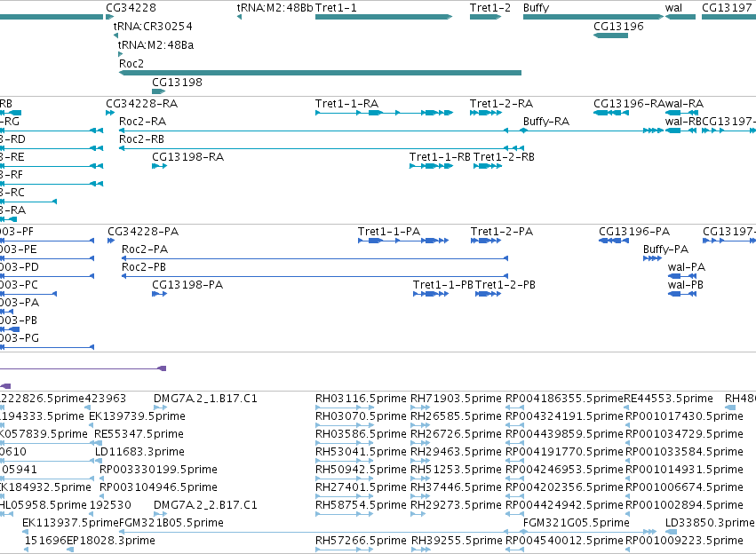Click Tret1-1-PB protein label
The width and height of the screenshot is (756, 554).
443,285
